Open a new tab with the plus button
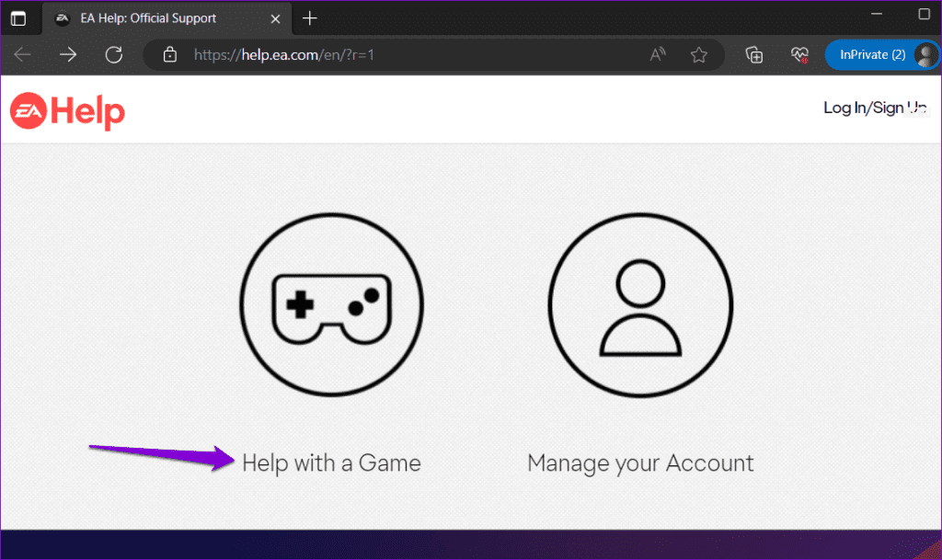The width and height of the screenshot is (942, 560). click(309, 18)
